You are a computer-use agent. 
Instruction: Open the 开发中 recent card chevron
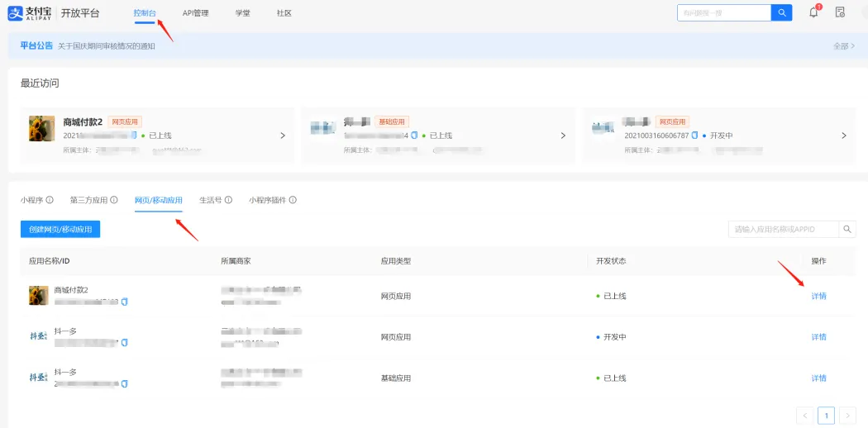point(843,136)
